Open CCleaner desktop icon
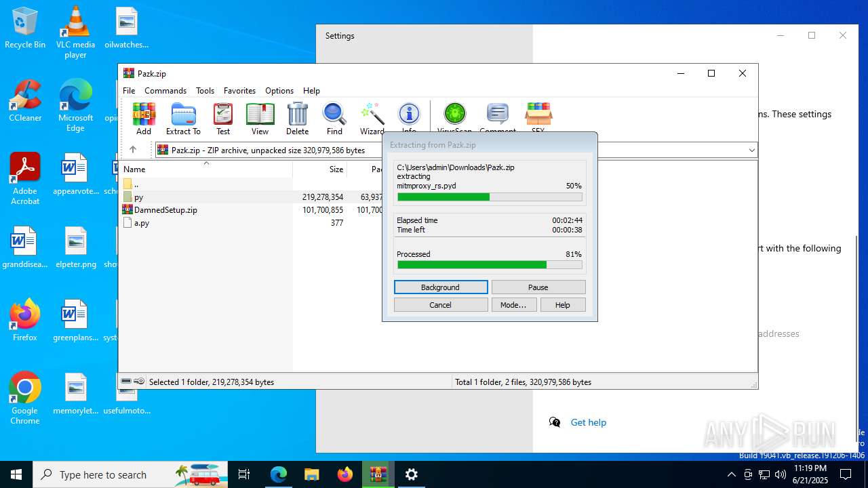Screen dimensions: 868x488 pos(25,100)
